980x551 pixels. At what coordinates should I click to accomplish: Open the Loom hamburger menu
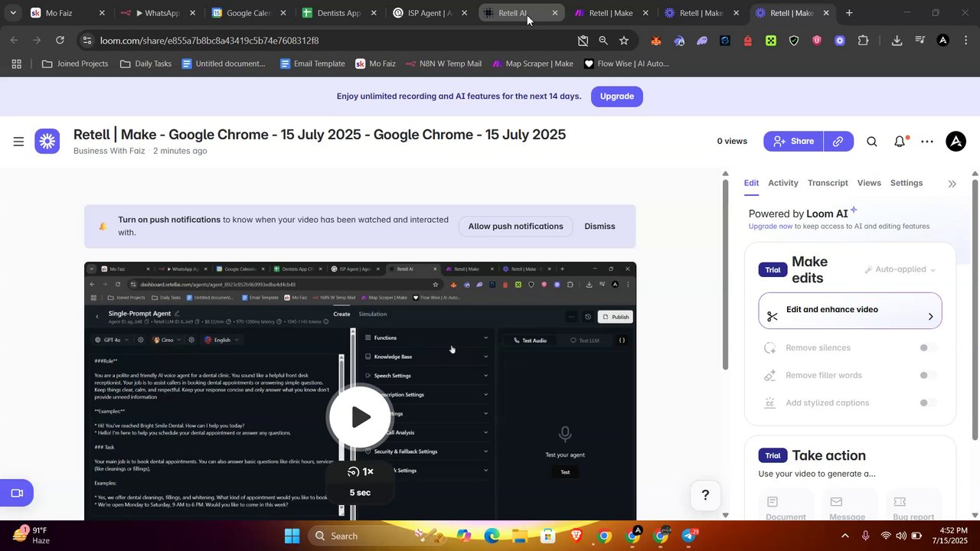point(18,142)
